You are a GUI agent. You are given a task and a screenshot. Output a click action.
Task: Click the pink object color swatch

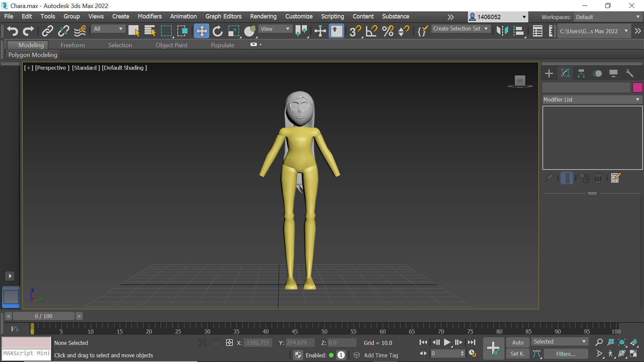coord(638,87)
